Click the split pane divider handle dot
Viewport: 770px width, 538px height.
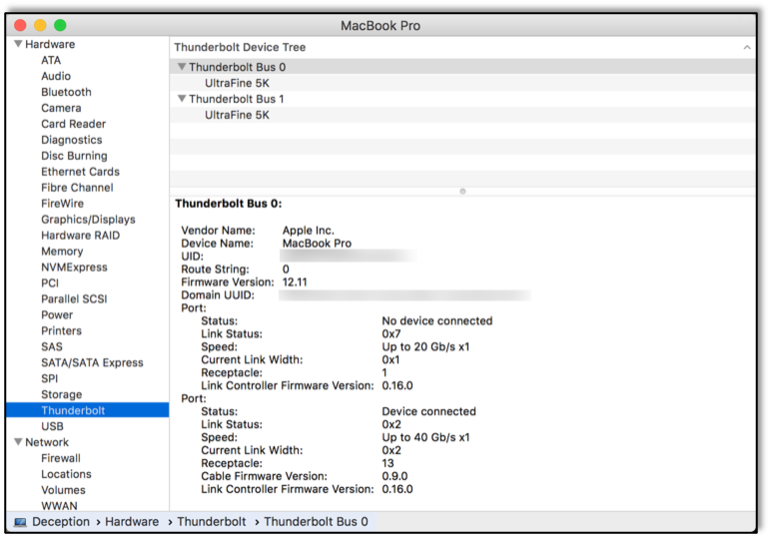[x=463, y=191]
